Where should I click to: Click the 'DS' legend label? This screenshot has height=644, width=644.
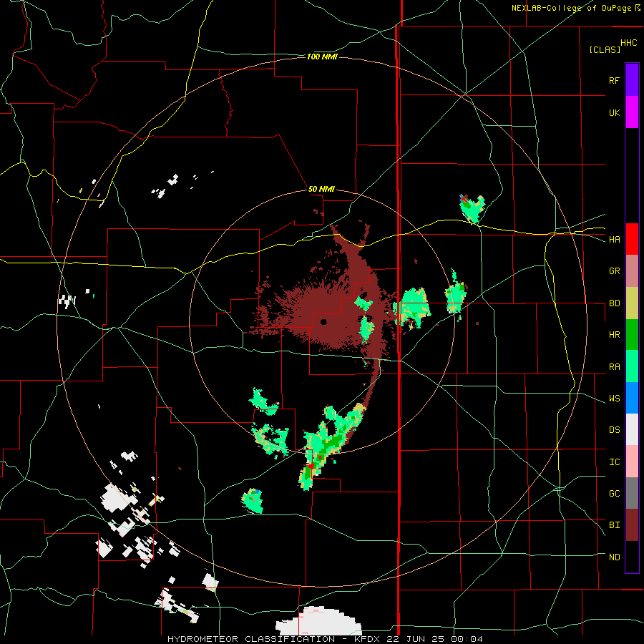coord(614,430)
